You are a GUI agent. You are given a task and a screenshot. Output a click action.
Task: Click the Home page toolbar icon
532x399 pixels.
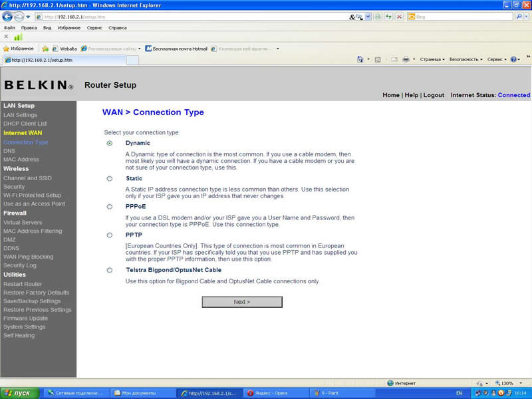(x=360, y=59)
